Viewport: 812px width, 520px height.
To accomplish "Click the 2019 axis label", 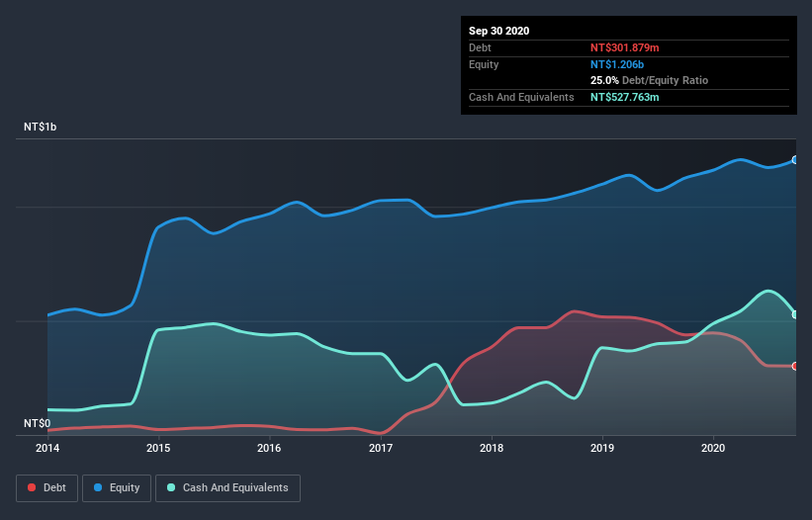I will 602,448.
